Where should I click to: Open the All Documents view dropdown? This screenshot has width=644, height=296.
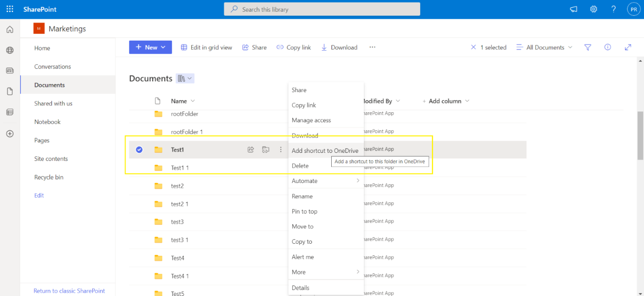[544, 47]
